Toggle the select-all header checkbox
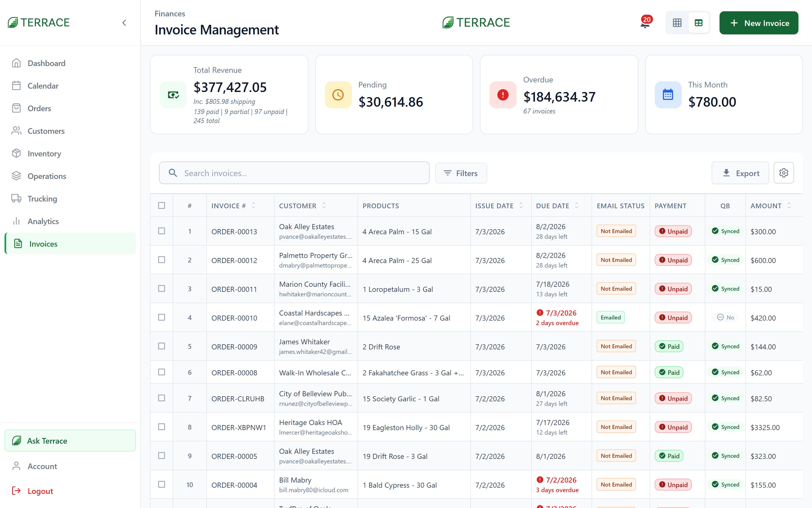Viewport: 812px width, 508px height. pos(161,205)
